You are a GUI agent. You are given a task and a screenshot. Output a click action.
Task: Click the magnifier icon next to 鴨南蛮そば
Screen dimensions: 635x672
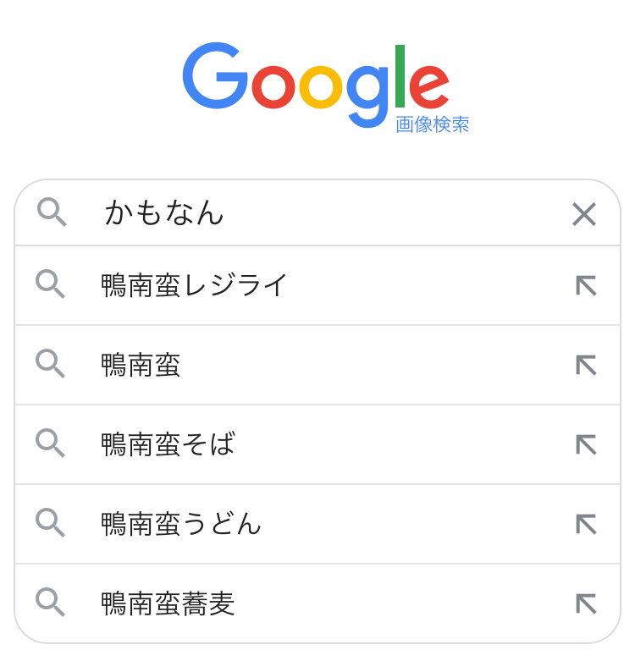(50, 443)
